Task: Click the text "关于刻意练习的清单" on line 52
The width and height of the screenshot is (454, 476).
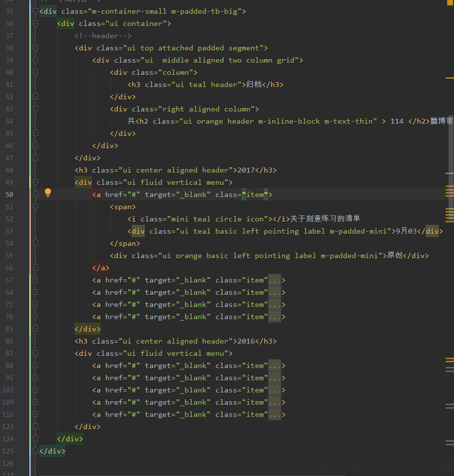Action: [x=325, y=218]
